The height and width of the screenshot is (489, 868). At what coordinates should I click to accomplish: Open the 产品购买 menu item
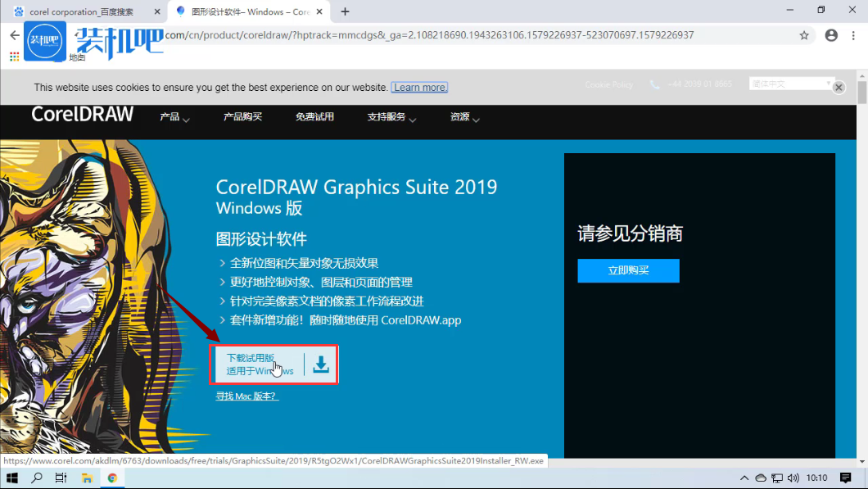point(242,117)
